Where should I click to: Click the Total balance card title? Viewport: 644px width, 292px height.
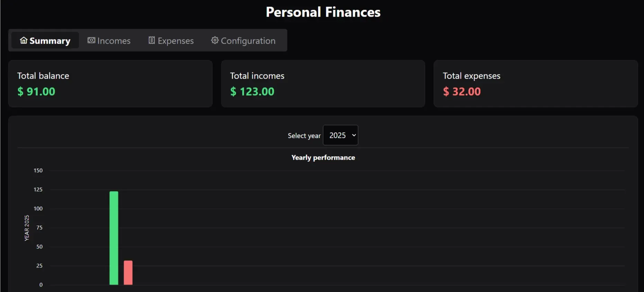43,76
